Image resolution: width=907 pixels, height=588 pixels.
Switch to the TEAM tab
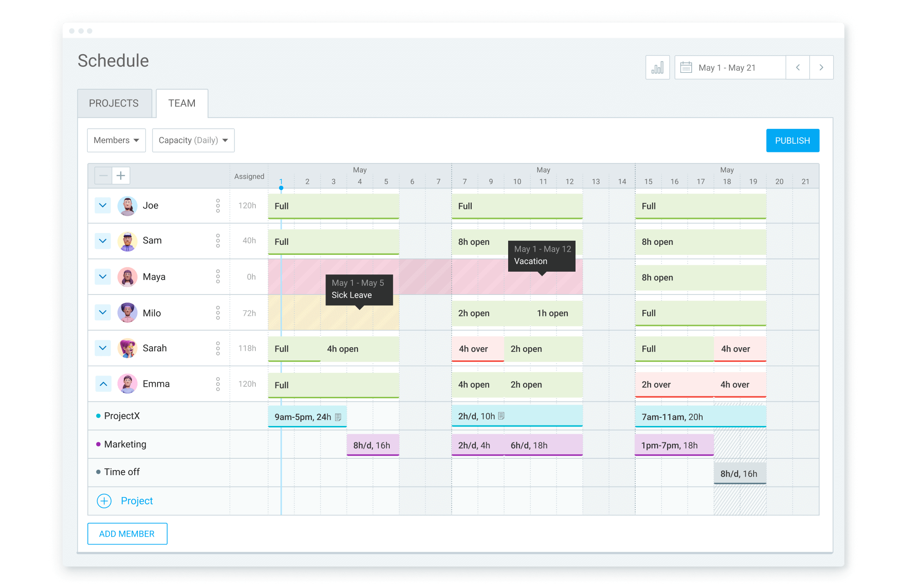(x=182, y=103)
